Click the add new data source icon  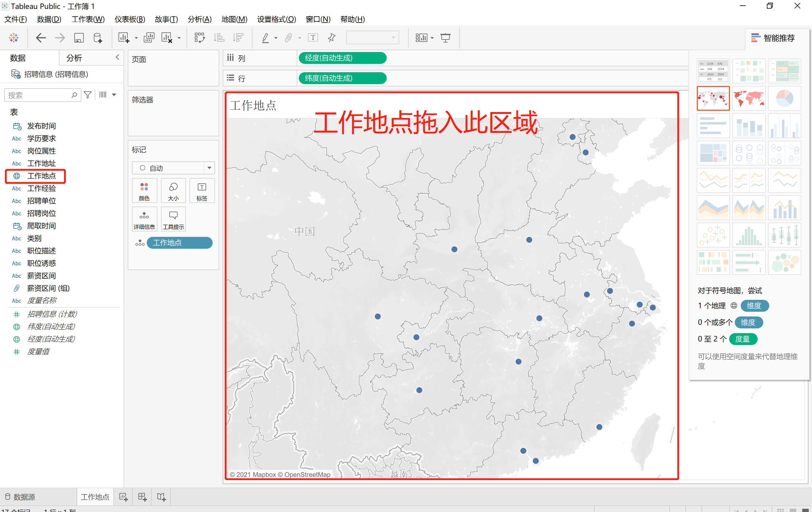tap(98, 38)
